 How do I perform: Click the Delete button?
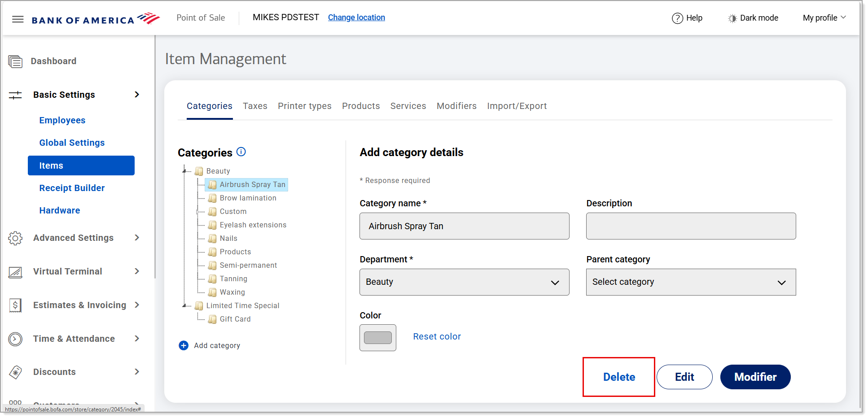(619, 377)
